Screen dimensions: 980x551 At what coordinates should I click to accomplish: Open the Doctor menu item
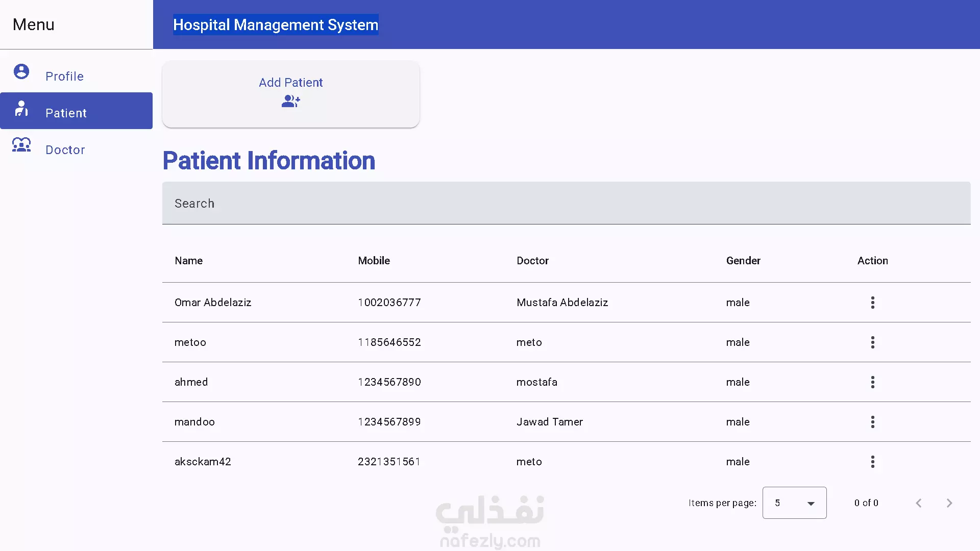click(77, 147)
